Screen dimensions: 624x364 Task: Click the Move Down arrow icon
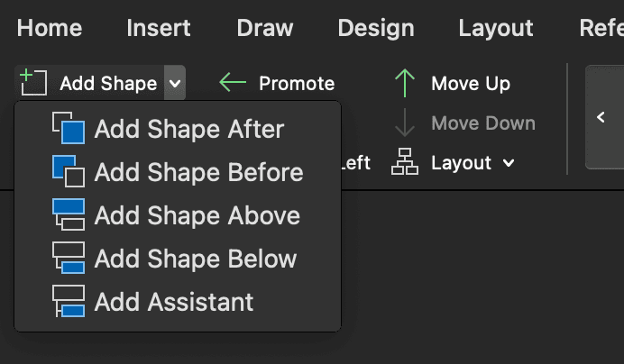405,123
